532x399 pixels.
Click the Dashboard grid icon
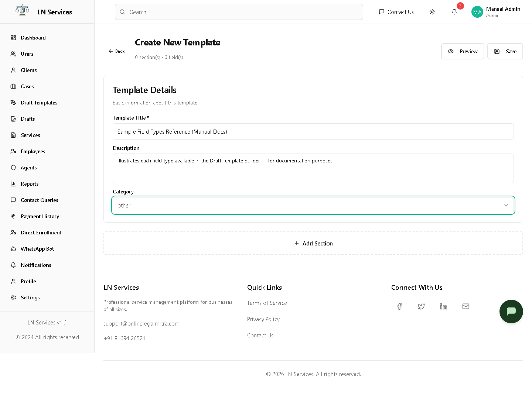click(x=13, y=38)
